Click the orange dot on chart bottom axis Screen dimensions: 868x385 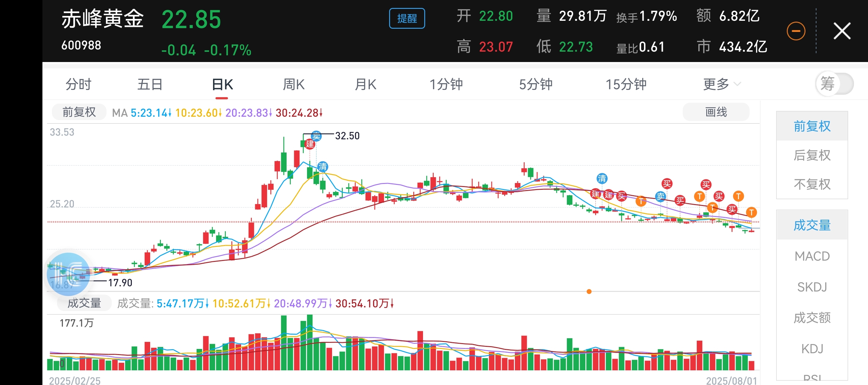pos(589,291)
